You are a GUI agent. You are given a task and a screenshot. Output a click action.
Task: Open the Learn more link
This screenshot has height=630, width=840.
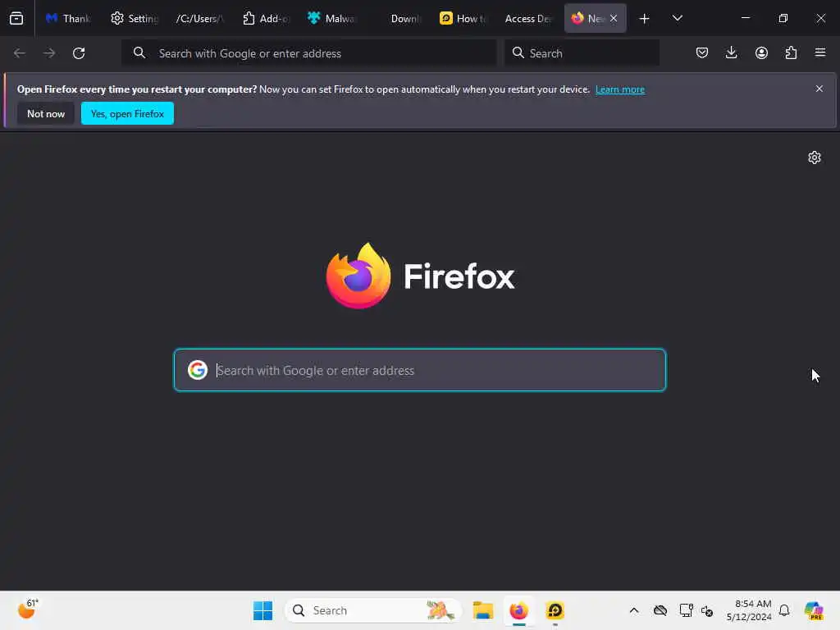(x=620, y=89)
